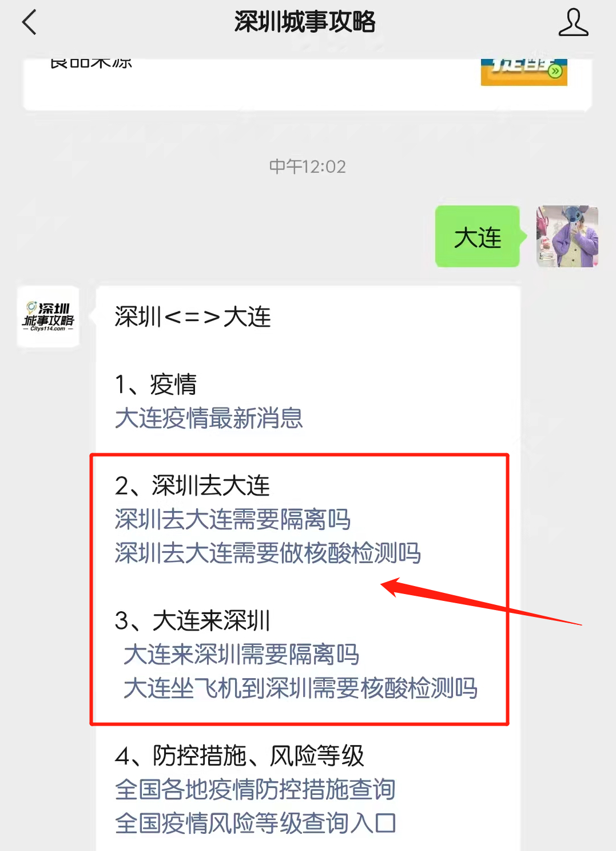Open link 深圳去大连需要隔离吗
The height and width of the screenshot is (851, 616).
click(233, 520)
